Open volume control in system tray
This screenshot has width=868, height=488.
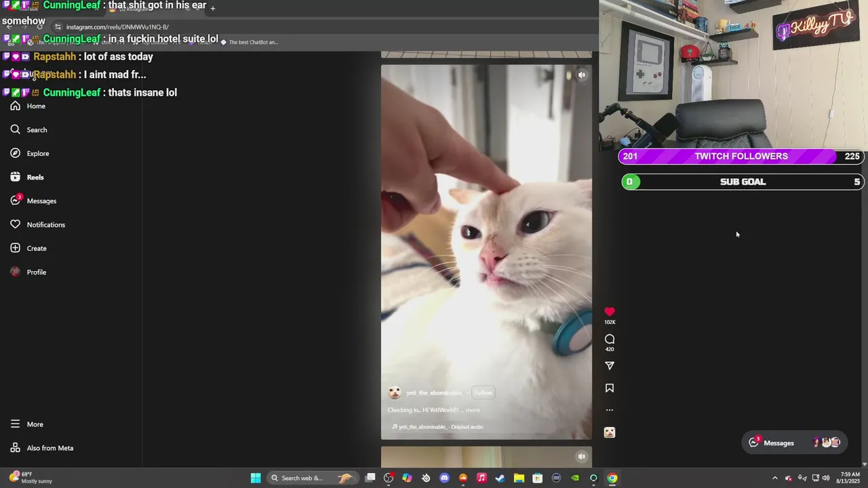click(825, 478)
